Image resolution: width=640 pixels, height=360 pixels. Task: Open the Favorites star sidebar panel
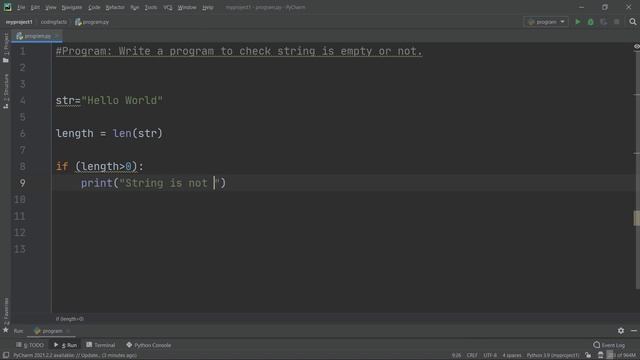(6, 316)
